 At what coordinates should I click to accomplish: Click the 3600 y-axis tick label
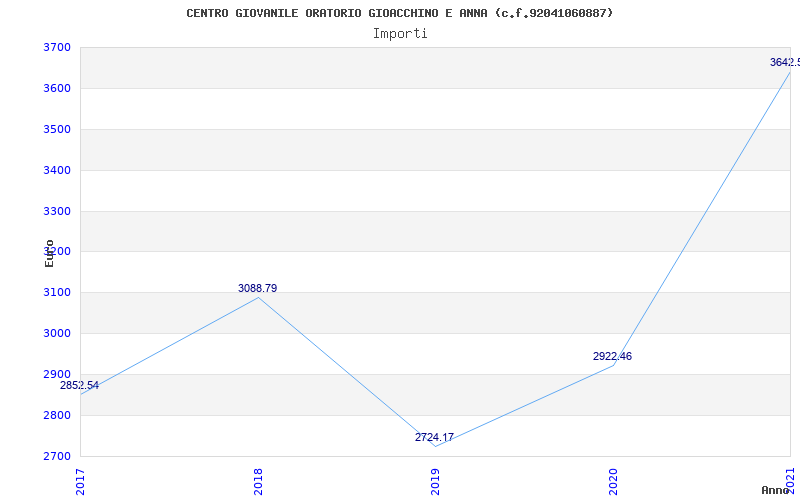pos(57,88)
